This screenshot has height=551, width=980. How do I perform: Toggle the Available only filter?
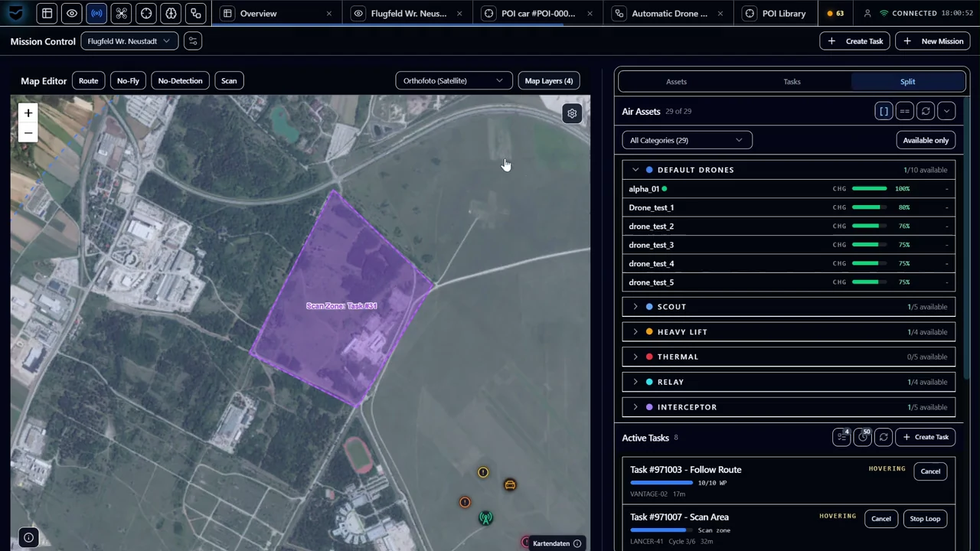coord(926,140)
